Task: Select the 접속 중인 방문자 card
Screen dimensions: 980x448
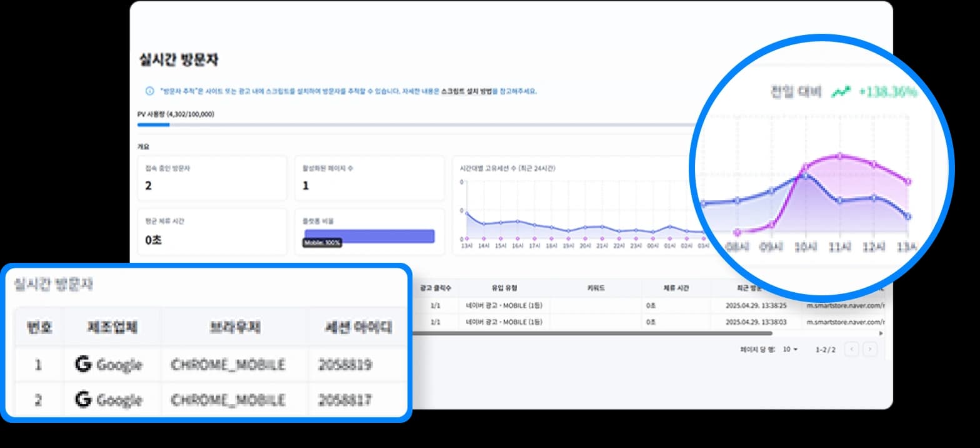Action: pos(212,178)
